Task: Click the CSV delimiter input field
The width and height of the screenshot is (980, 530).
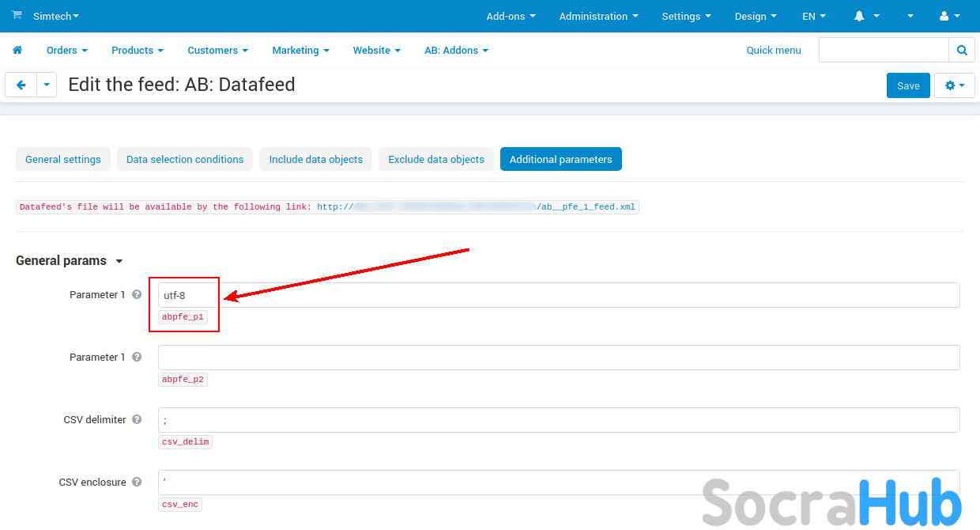Action: [559, 420]
